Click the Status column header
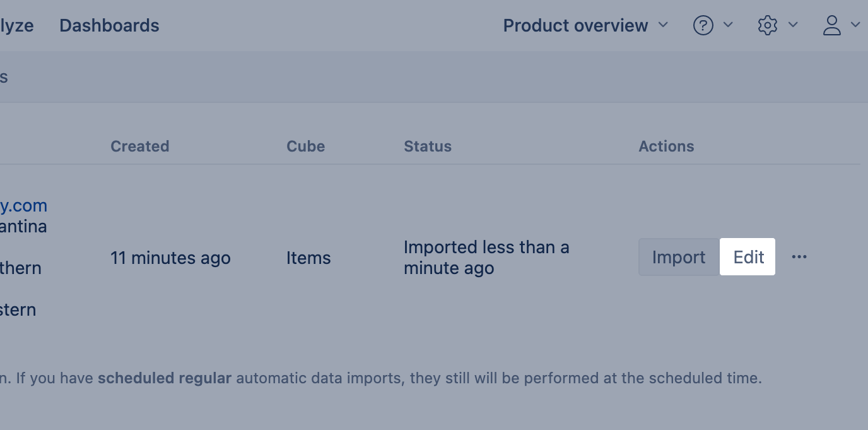 [x=428, y=146]
